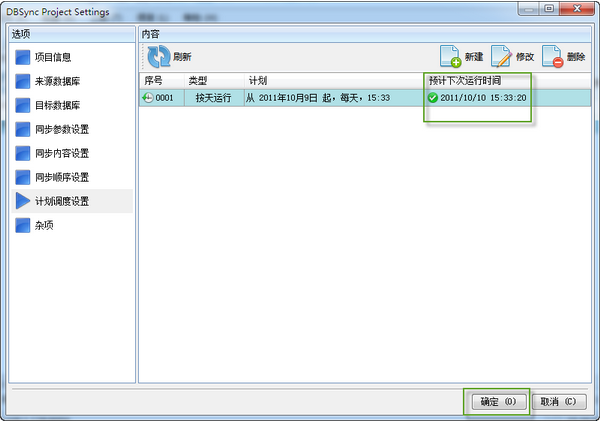Minimize the DBSync Project Settings window
The width and height of the screenshot is (601, 422).
529,8
